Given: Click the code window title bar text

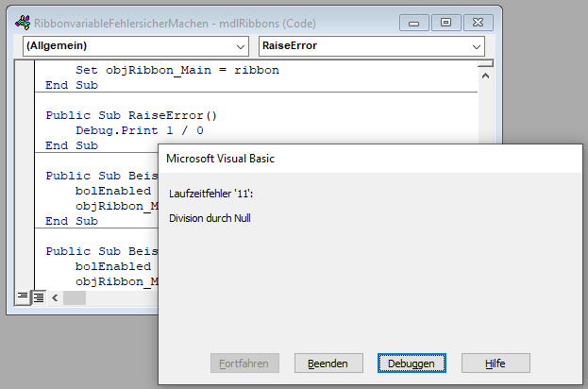Looking at the screenshot, I should coord(175,22).
